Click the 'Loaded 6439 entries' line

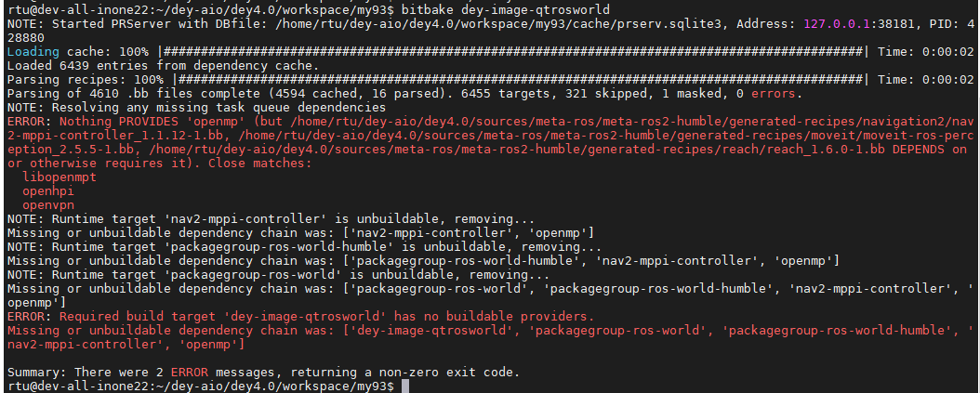pos(163,65)
